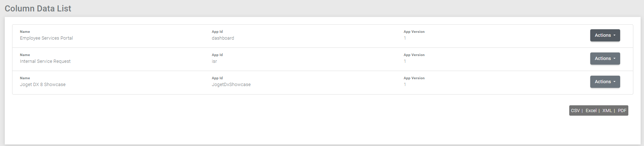The height and width of the screenshot is (146, 644).
Task: Open Actions dropdown for Joget DX 8 Showcase
Action: [605, 82]
